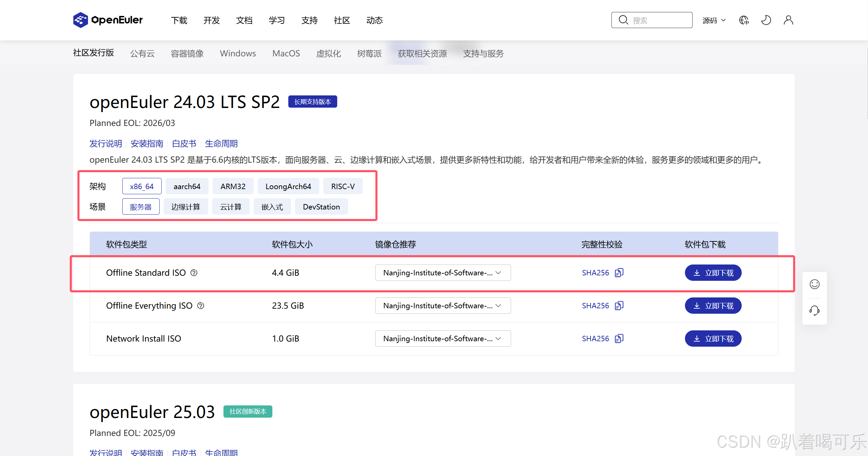868x456 pixels.
Task: Click the openEuler logo
Action: click(x=108, y=20)
